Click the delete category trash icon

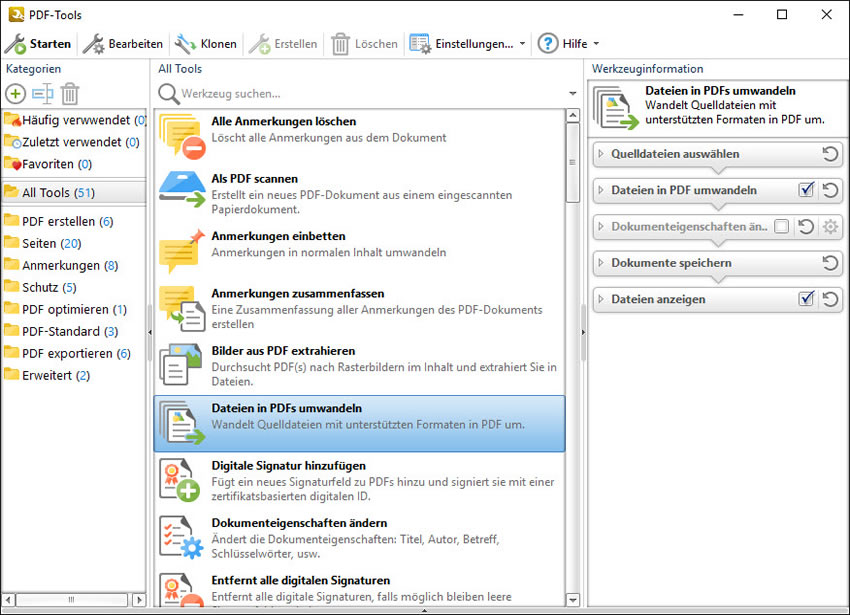pos(70,94)
